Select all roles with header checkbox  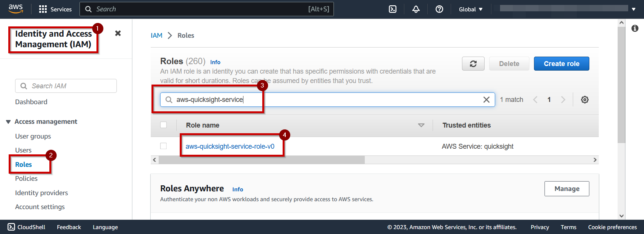click(x=164, y=125)
